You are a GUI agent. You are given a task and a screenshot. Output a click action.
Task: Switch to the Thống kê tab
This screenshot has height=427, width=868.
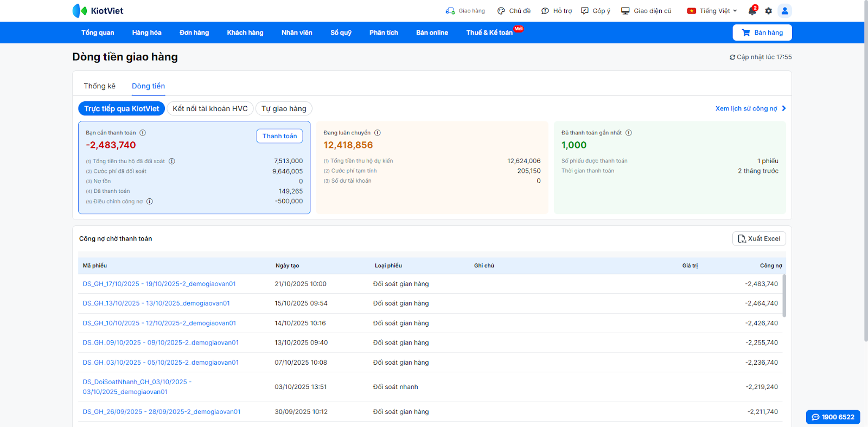[99, 86]
